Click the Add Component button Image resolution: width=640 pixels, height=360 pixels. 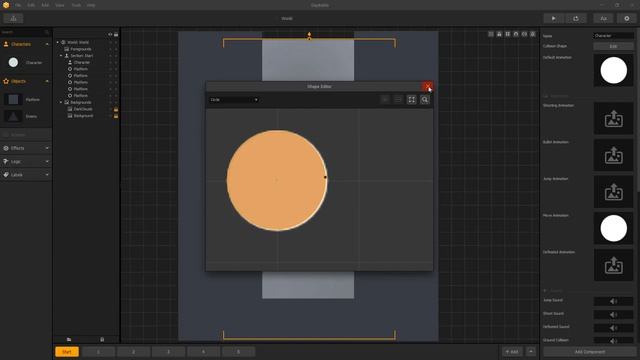(590, 352)
